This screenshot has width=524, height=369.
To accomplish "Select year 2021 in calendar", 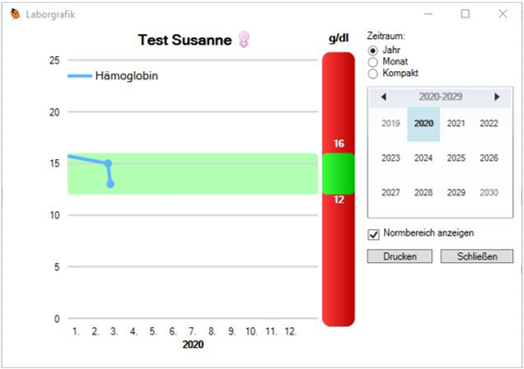I will pyautogui.click(x=456, y=124).
